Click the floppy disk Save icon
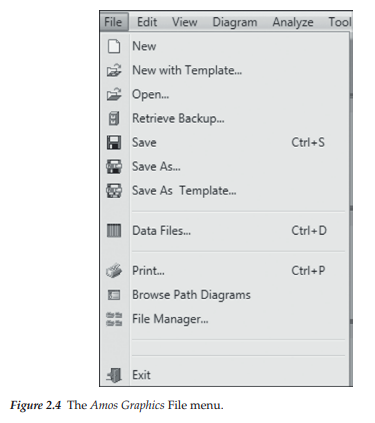Screen dimensions: 375x423 tap(114, 142)
